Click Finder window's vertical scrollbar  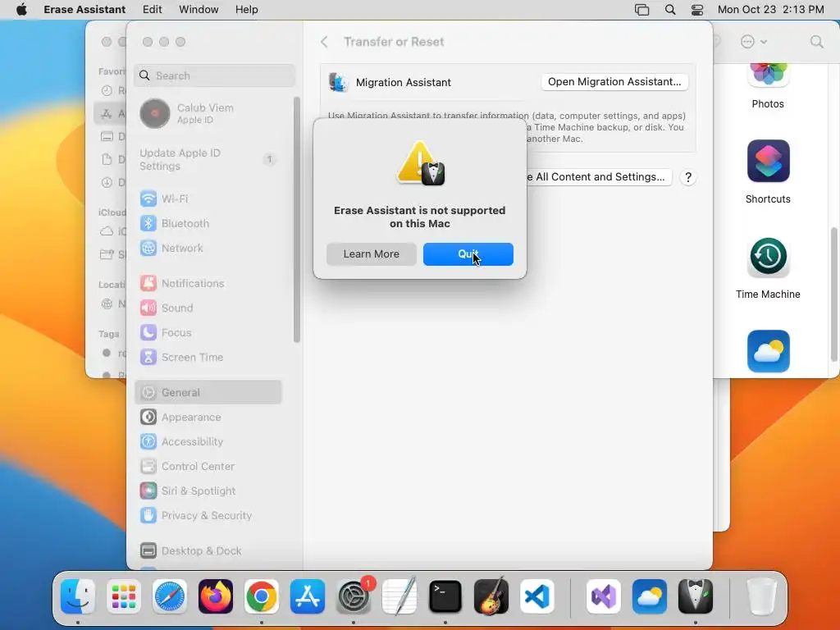pos(833,294)
